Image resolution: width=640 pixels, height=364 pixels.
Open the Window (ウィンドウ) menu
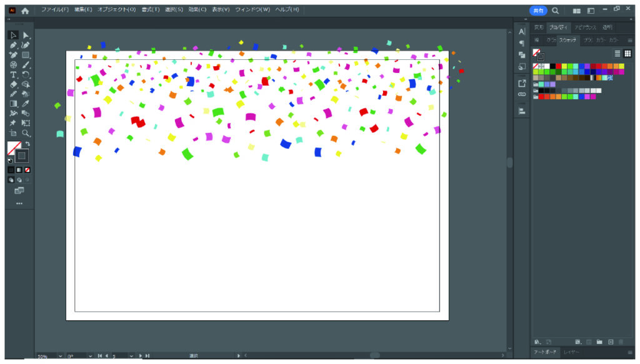252,9
